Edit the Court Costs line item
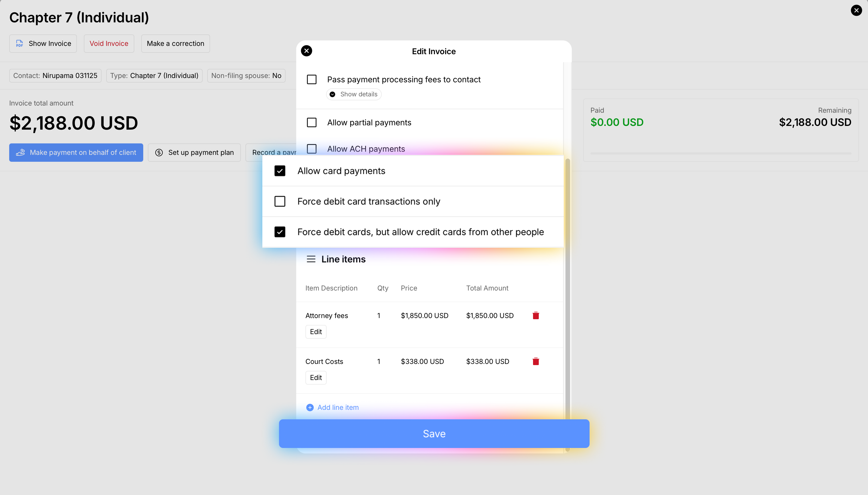The height and width of the screenshot is (495, 868). click(x=315, y=378)
